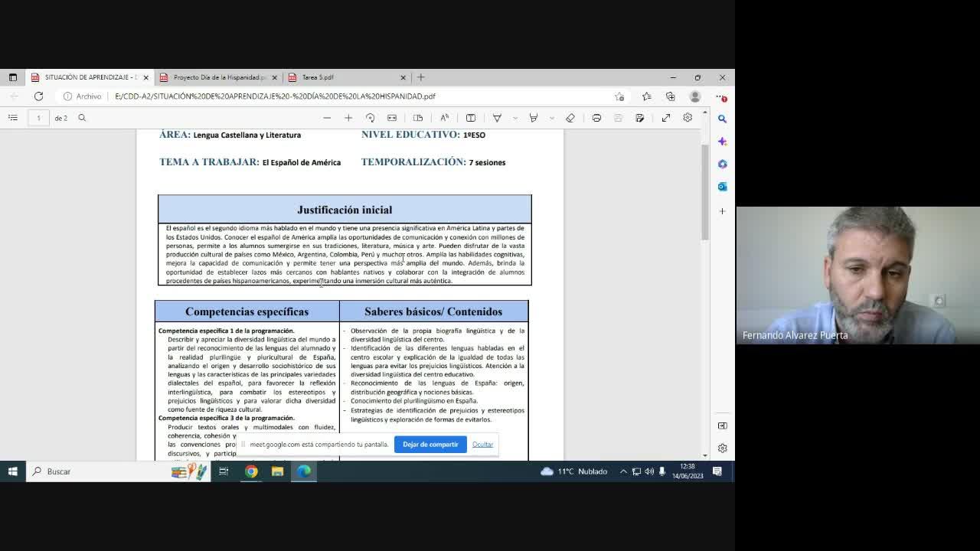Switch to Tarea 5.pdf tab
980x551 pixels.
tap(346, 77)
